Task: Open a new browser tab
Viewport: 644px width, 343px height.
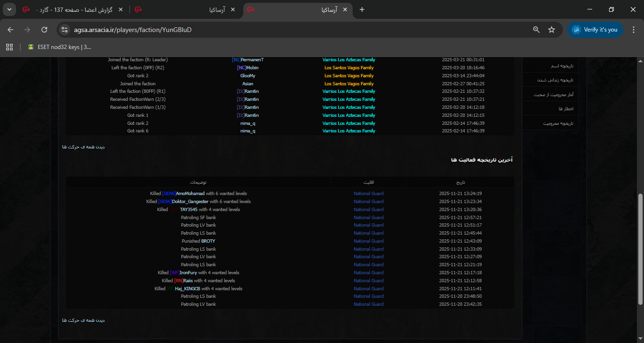Action: coord(362,9)
